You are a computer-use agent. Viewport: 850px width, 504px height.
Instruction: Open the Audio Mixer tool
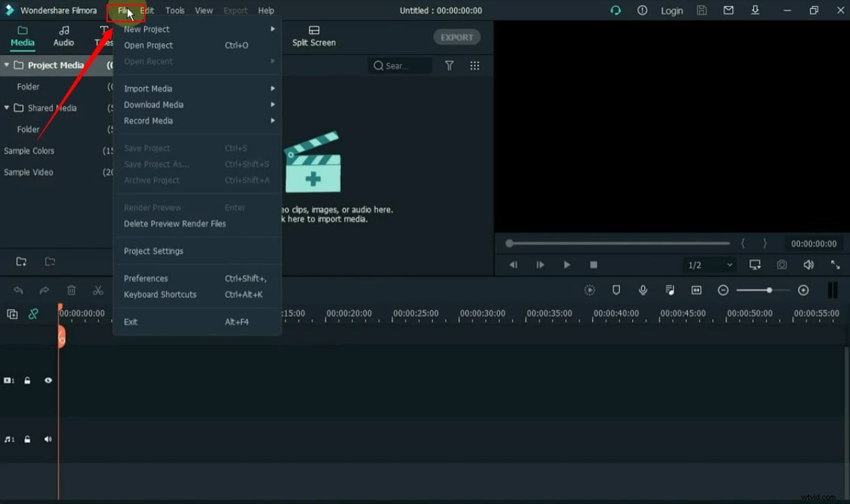(670, 290)
